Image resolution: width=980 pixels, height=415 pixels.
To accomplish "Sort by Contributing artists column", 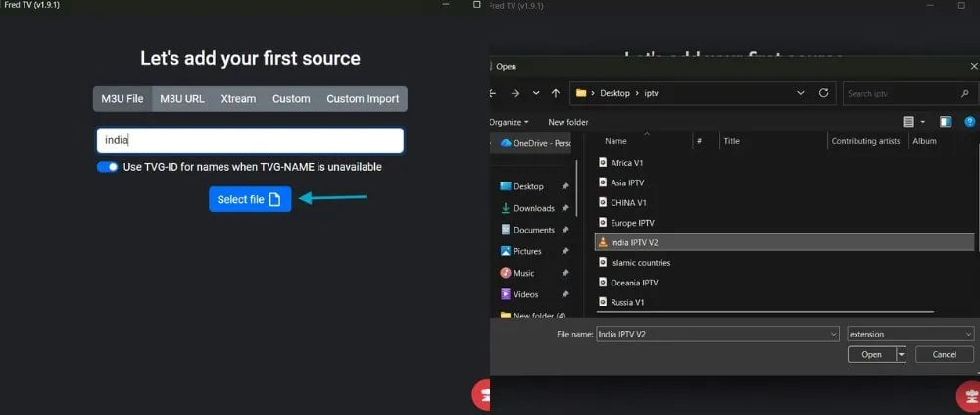I will coord(867,141).
